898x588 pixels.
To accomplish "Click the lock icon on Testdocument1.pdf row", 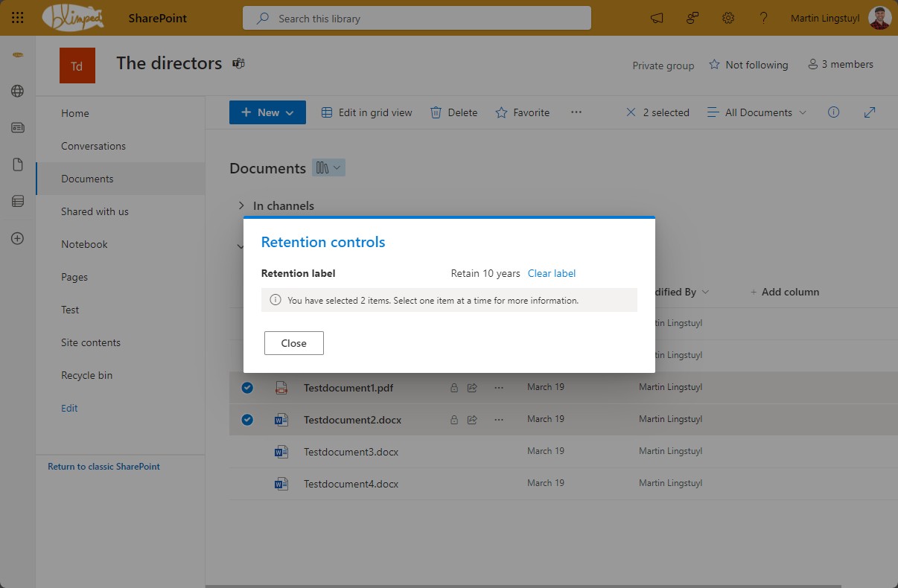I will (453, 388).
